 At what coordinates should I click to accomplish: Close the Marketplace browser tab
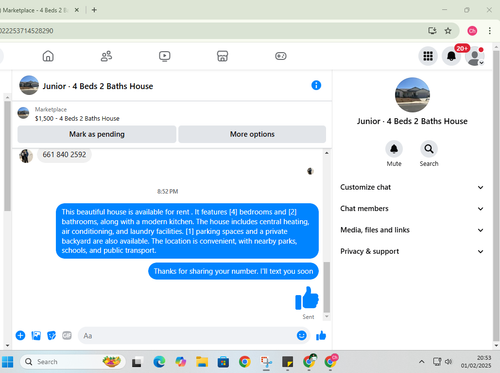point(77,10)
